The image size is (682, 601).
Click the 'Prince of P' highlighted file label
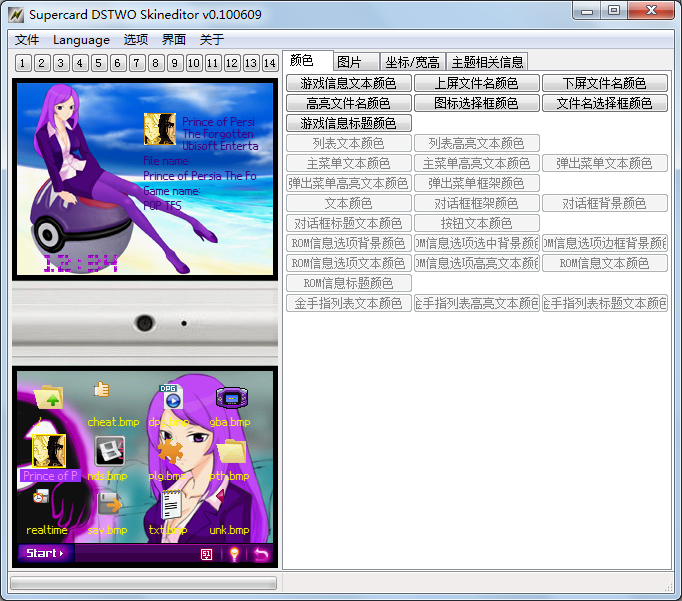50,476
